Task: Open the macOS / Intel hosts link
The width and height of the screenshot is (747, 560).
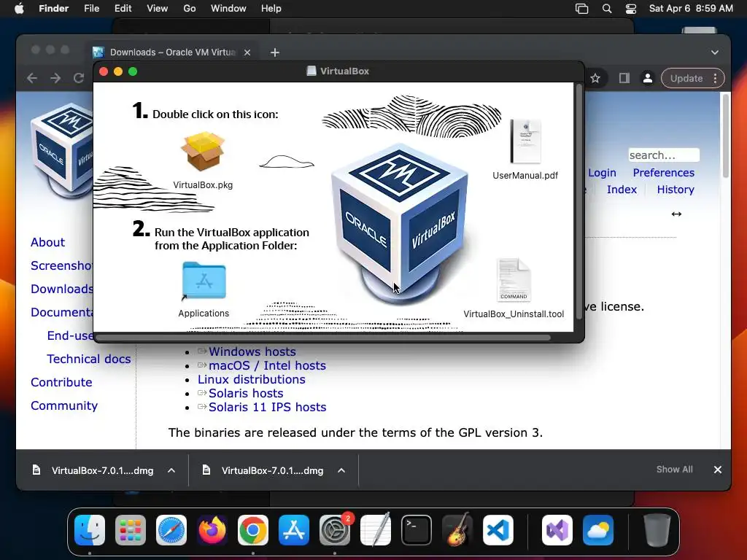Action: tap(267, 365)
